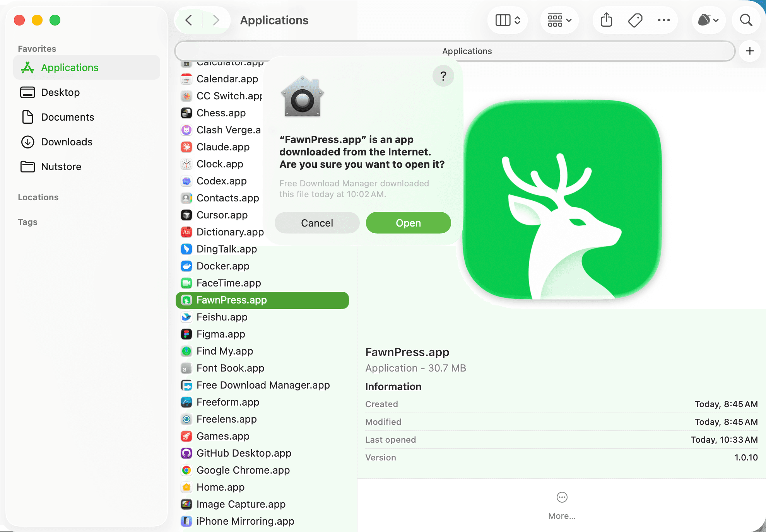Click the yellow minimize window button
766x532 pixels.
[x=37, y=20]
